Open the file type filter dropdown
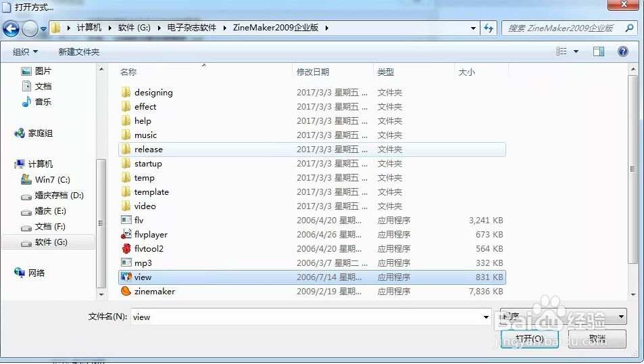This screenshot has width=644, height=364. pos(563,317)
